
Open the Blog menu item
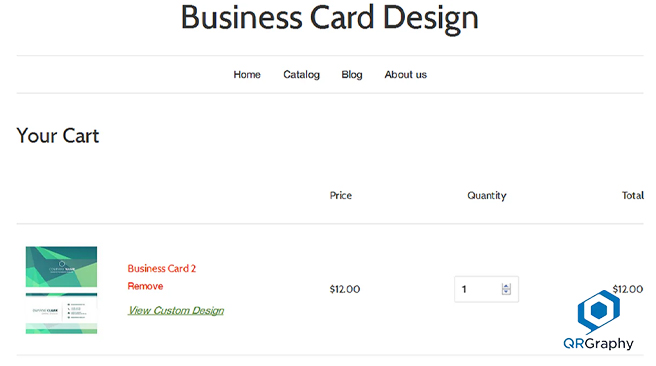(352, 74)
